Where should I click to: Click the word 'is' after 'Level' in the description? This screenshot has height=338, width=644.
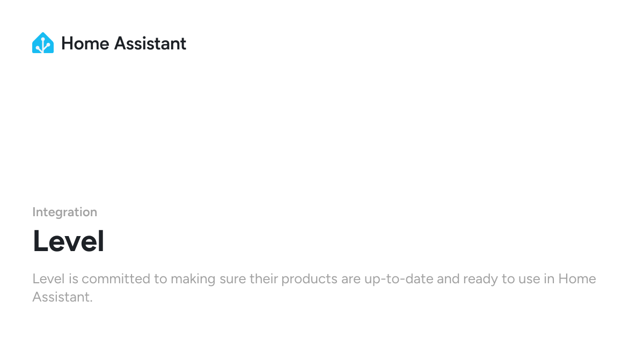click(x=72, y=279)
